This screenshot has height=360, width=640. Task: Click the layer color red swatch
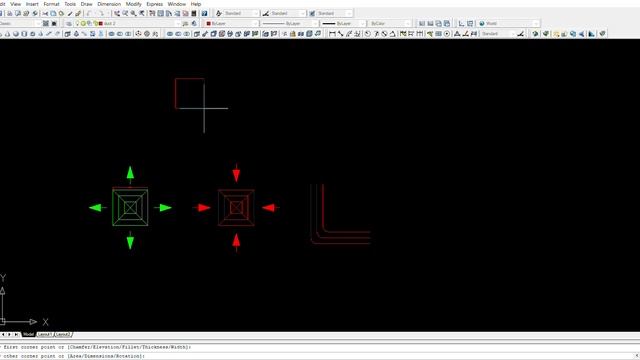(x=101, y=24)
